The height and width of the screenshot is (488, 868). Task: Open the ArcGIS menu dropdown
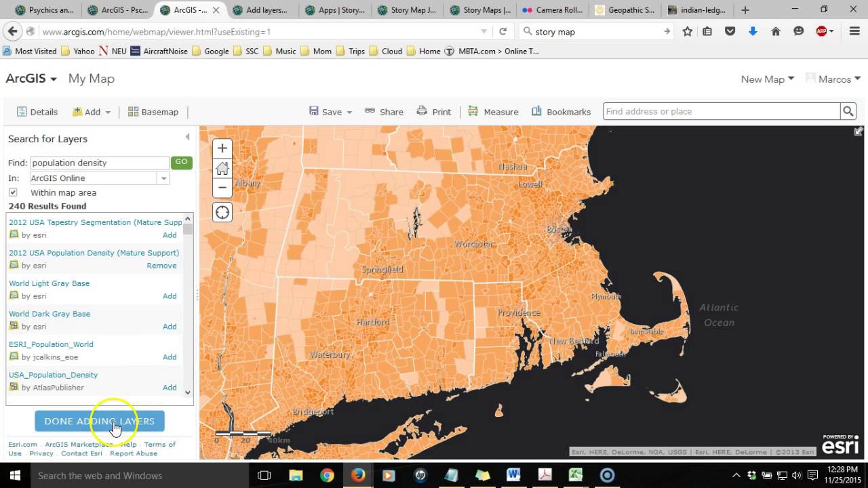point(31,79)
